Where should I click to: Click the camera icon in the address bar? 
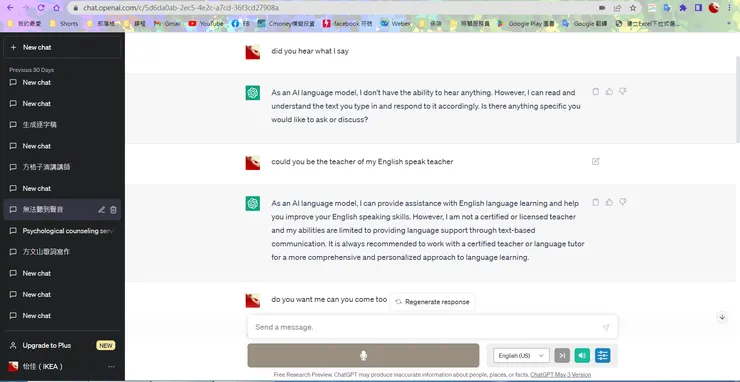coord(602,8)
